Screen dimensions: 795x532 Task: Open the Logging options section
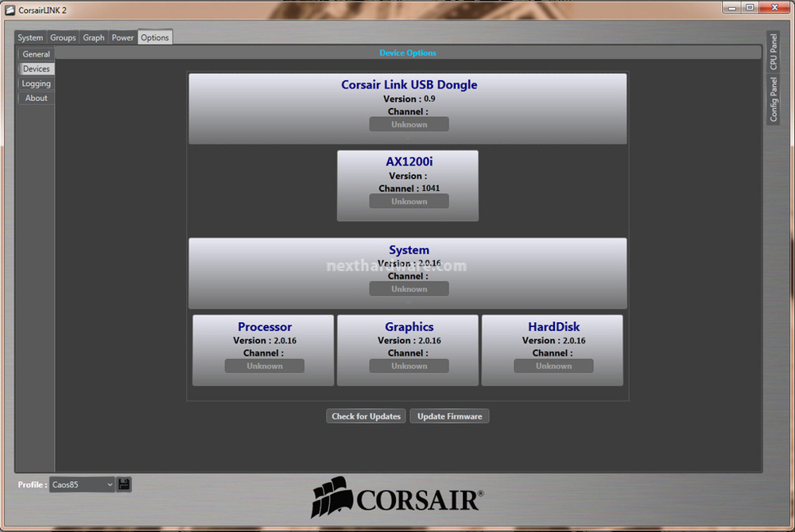pos(36,83)
